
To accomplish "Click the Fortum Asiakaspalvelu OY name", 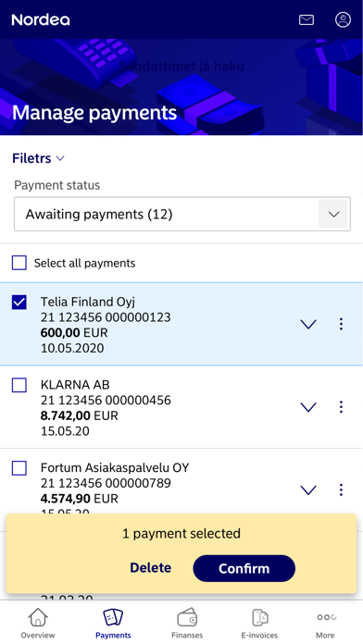I will pos(115,467).
